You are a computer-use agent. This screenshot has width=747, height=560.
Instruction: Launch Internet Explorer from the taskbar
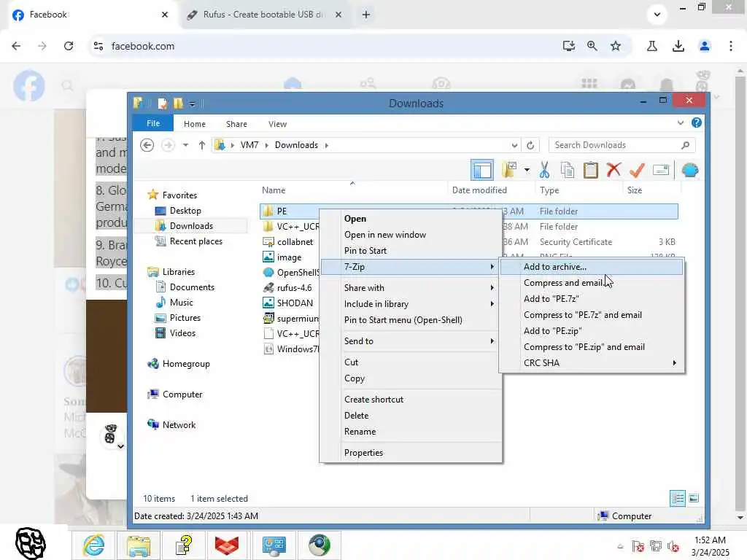[x=94, y=545]
